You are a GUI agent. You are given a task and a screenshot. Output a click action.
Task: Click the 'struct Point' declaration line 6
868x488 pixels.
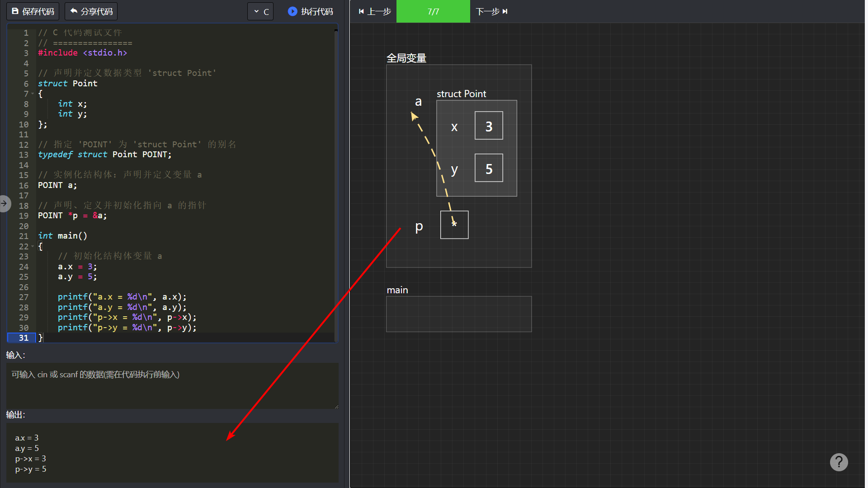pyautogui.click(x=68, y=84)
